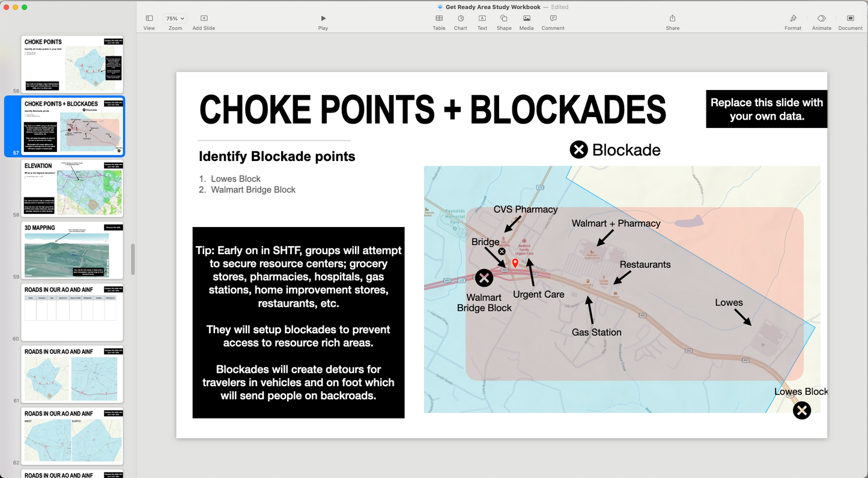Screen dimensions: 868x478
Task: Click list item 'Walmart Bridge Block'
Action: coord(253,190)
